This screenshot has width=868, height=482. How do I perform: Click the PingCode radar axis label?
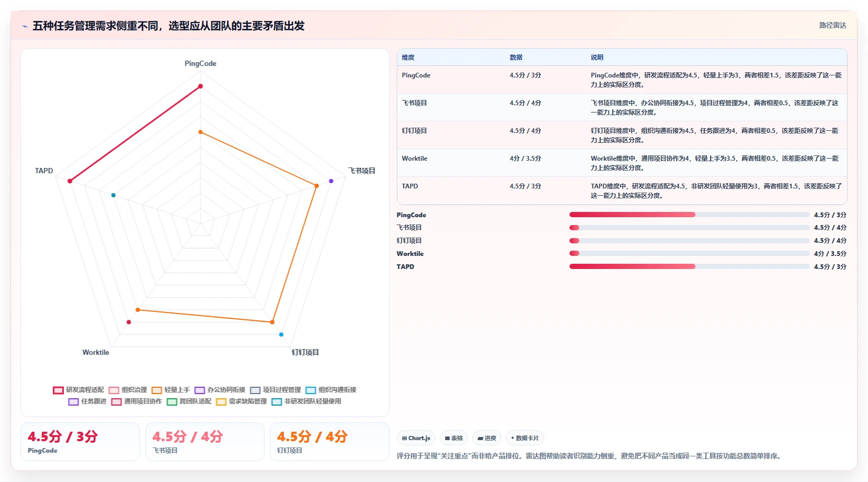pos(200,63)
